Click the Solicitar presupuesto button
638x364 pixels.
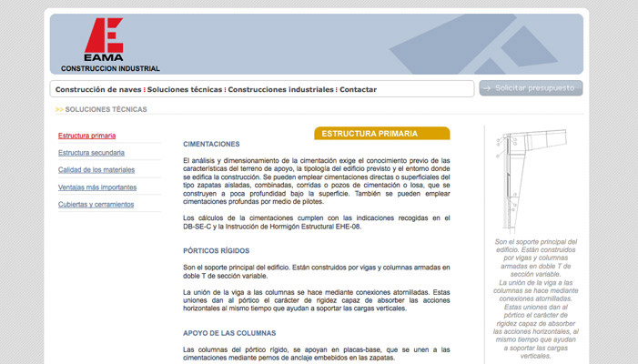point(531,88)
